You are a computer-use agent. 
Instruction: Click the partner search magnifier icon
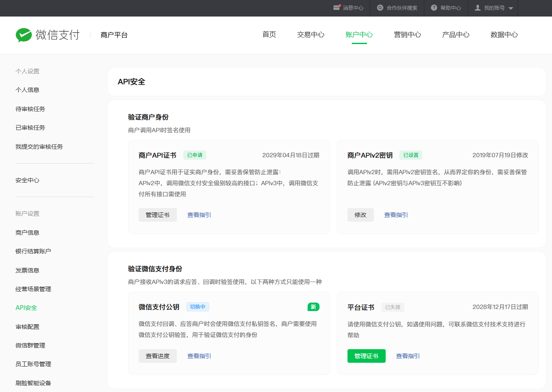click(x=380, y=8)
